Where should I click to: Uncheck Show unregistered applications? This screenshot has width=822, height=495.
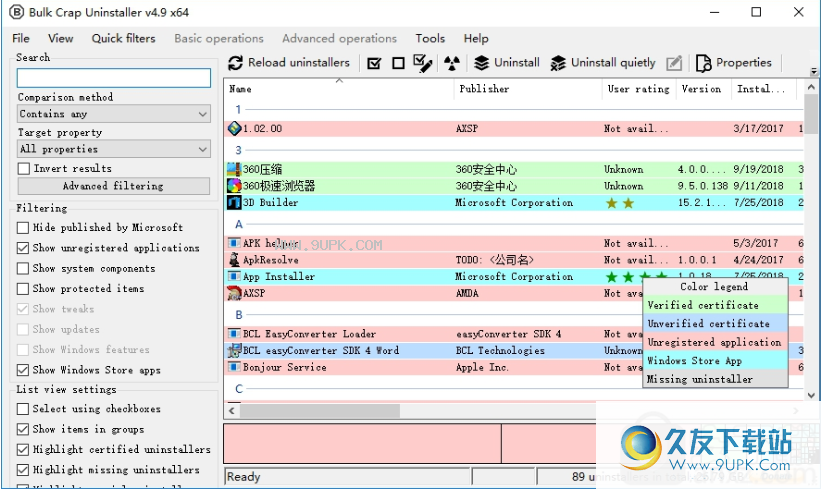pyautogui.click(x=23, y=248)
